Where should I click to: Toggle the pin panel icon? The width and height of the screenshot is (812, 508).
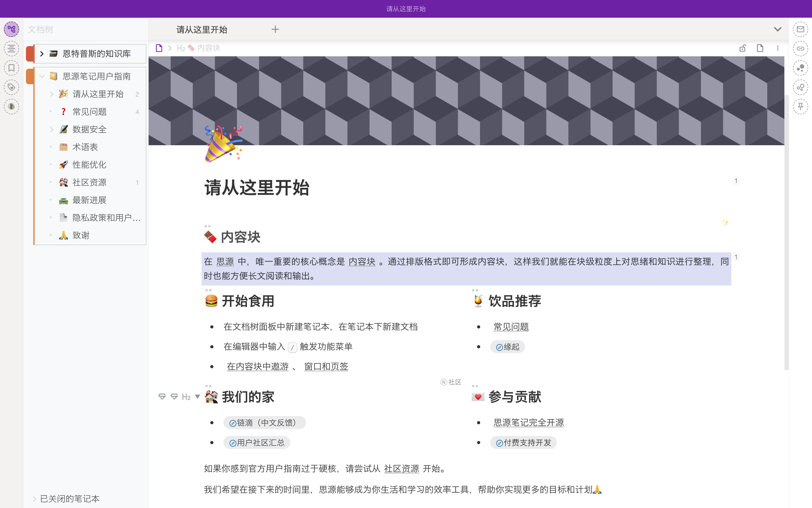[x=800, y=107]
